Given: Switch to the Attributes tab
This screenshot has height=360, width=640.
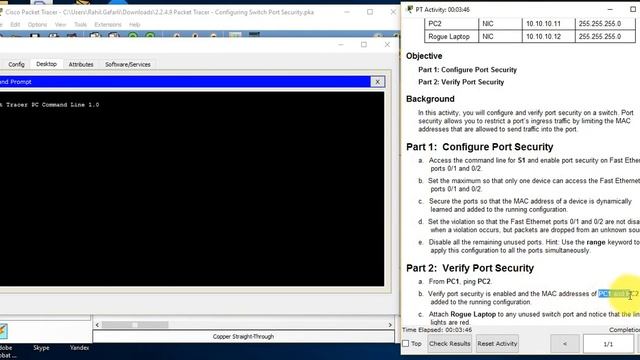Looking at the screenshot, I should 81,64.
